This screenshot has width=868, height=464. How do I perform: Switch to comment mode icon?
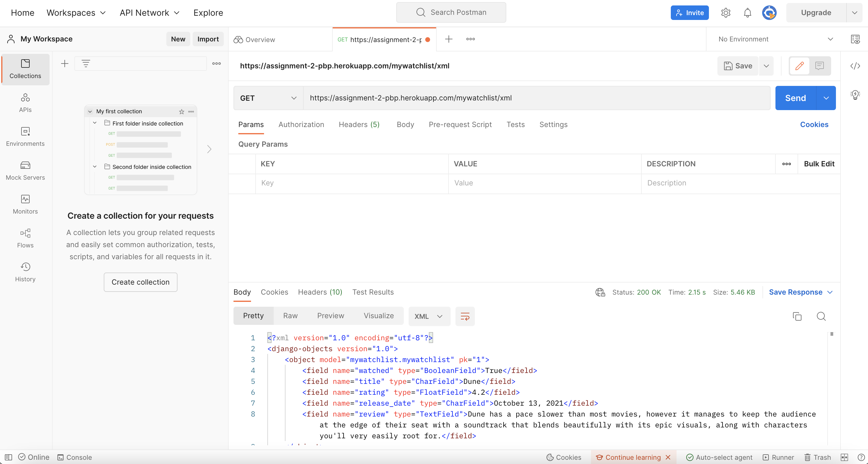coord(820,66)
